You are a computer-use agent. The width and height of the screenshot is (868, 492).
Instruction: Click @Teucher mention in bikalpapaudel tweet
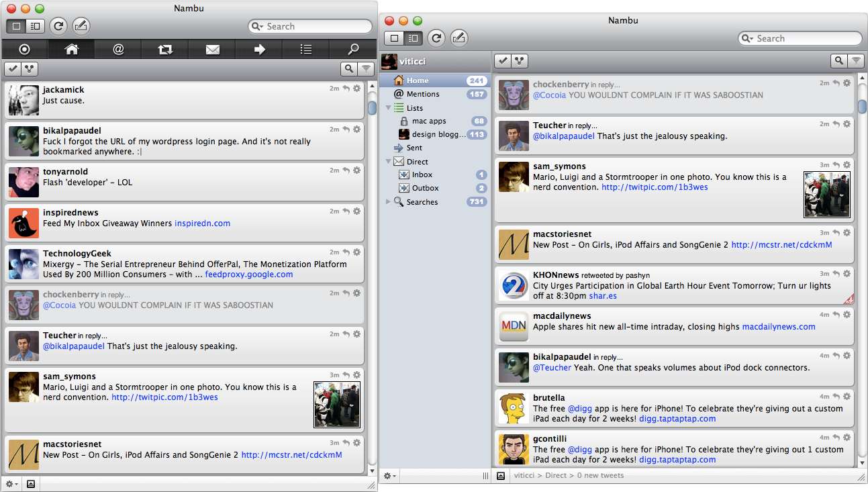pos(552,367)
